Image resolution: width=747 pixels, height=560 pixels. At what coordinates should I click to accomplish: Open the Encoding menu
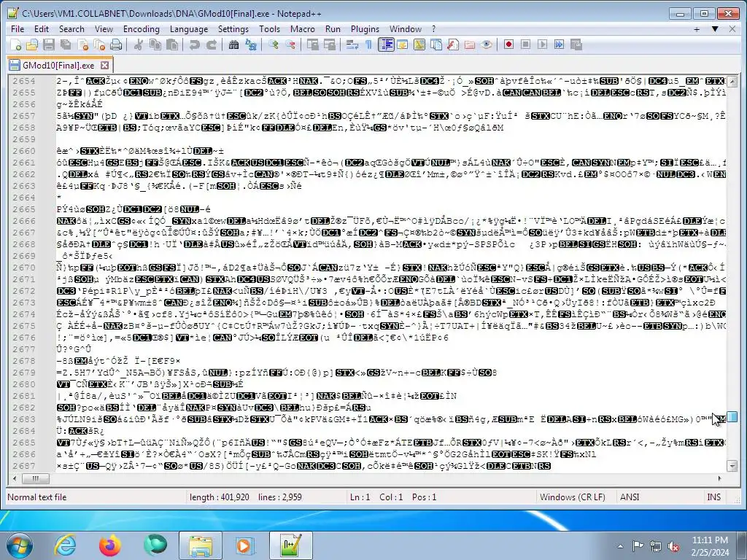[141, 29]
